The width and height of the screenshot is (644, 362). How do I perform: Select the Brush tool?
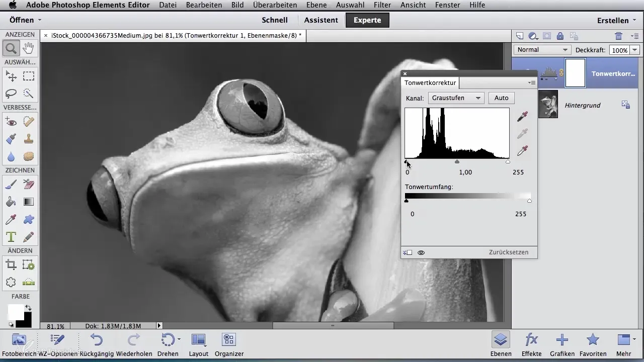(x=11, y=185)
